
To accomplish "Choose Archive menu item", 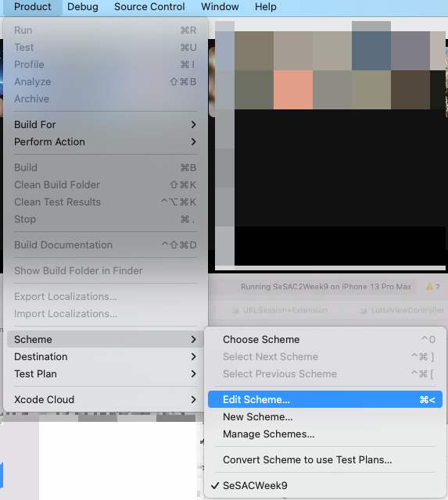I will 106,99.
